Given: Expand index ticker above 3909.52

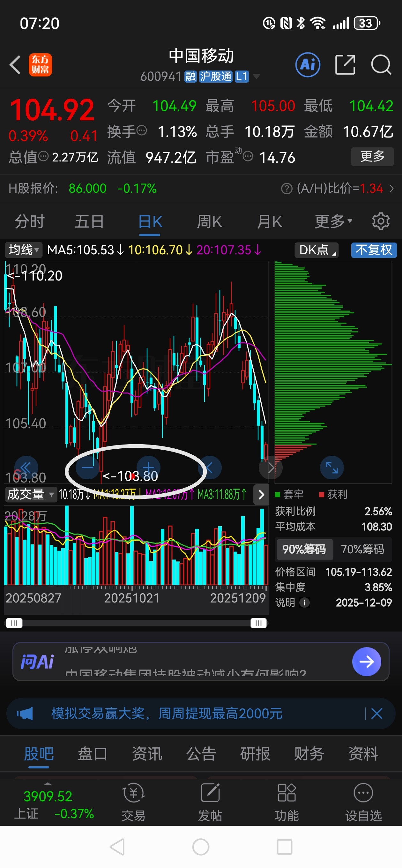Looking at the screenshot, I should (48, 784).
